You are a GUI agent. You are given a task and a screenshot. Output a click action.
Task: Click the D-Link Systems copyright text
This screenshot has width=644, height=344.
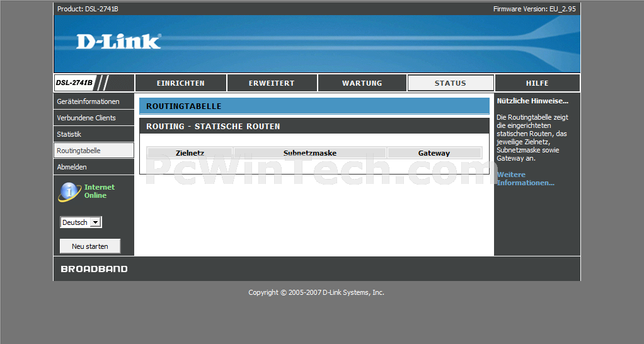[x=316, y=292]
